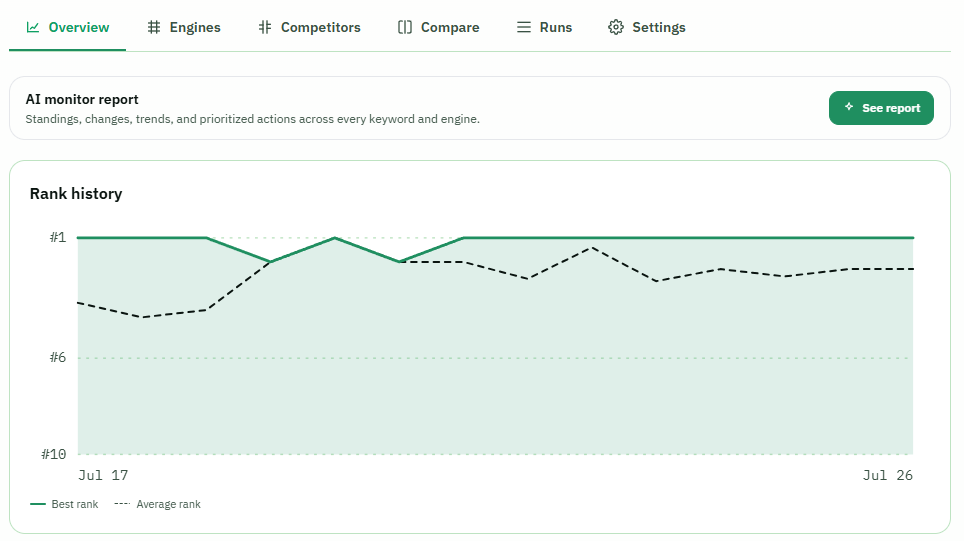Open the Settings tab
The image size is (964, 541).
click(647, 28)
